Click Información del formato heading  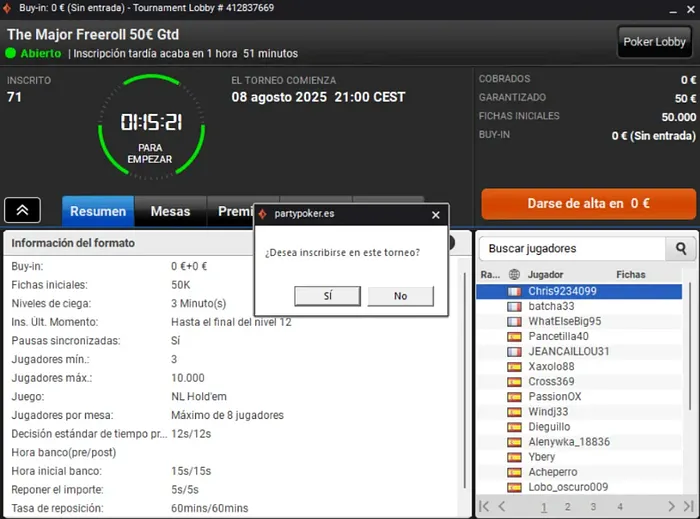tap(73, 243)
